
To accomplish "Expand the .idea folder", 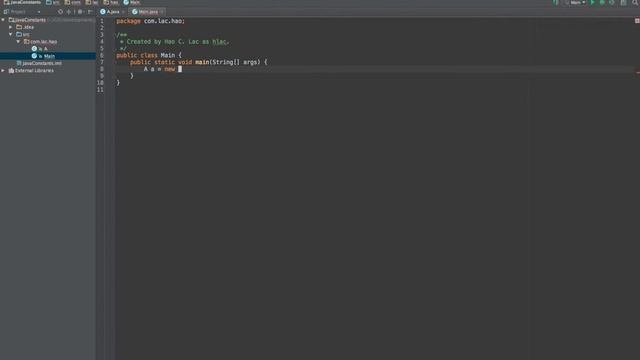I will click(11, 27).
